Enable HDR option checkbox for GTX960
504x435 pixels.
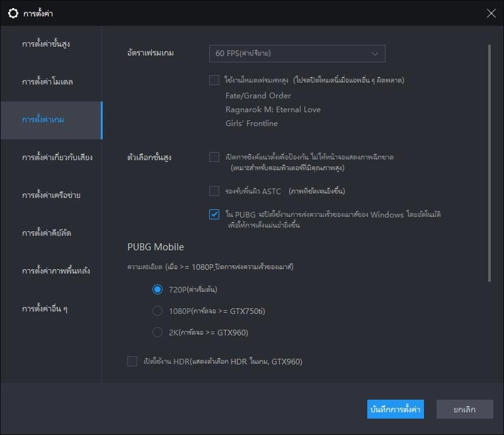[x=132, y=361]
